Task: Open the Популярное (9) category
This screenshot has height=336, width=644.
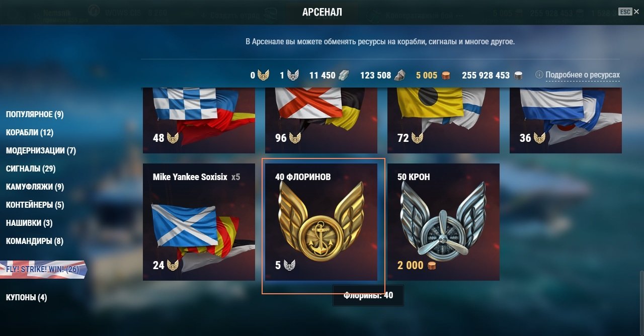Action: [x=35, y=115]
